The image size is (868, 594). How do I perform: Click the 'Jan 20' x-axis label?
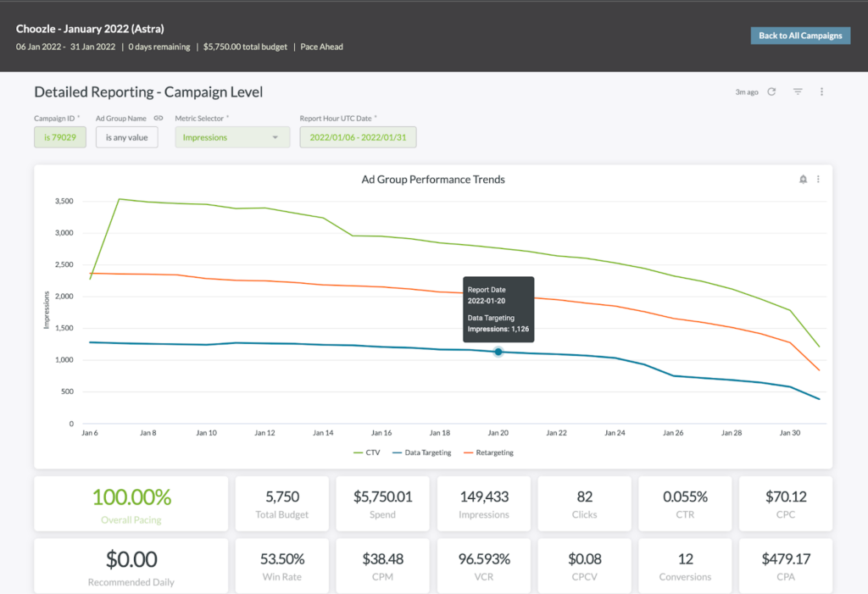498,433
